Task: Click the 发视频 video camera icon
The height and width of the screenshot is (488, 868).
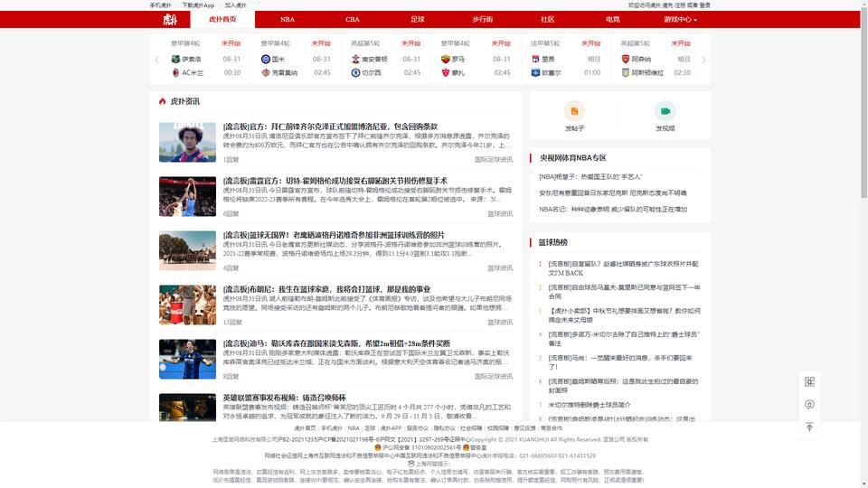Action: pyautogui.click(x=665, y=111)
